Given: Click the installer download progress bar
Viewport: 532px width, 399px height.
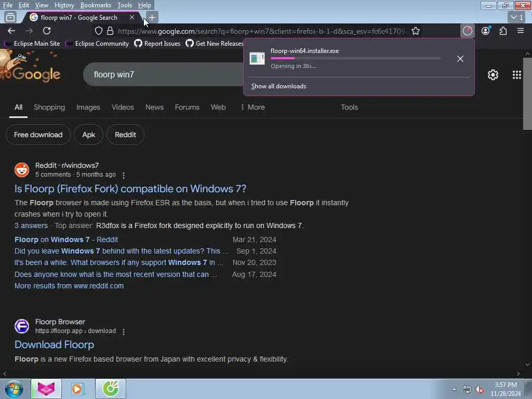Looking at the screenshot, I should pyautogui.click(x=355, y=58).
